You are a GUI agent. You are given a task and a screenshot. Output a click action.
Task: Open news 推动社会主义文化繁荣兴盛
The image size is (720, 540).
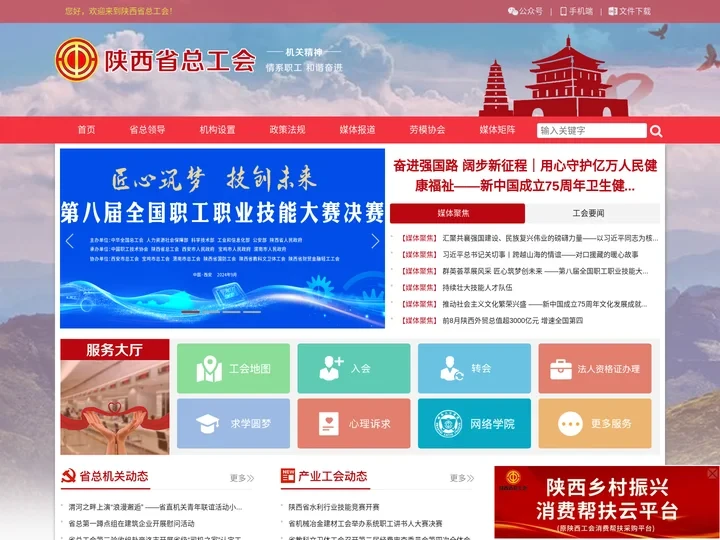pyautogui.click(x=545, y=304)
